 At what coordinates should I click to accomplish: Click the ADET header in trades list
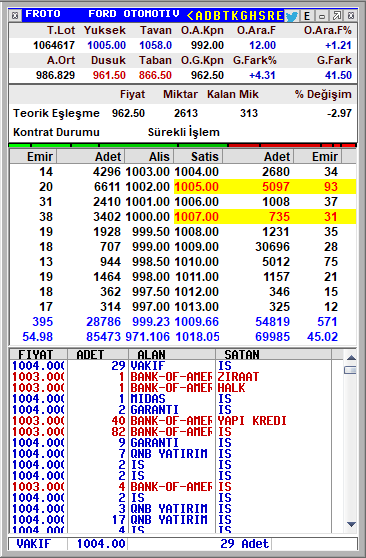click(x=98, y=354)
